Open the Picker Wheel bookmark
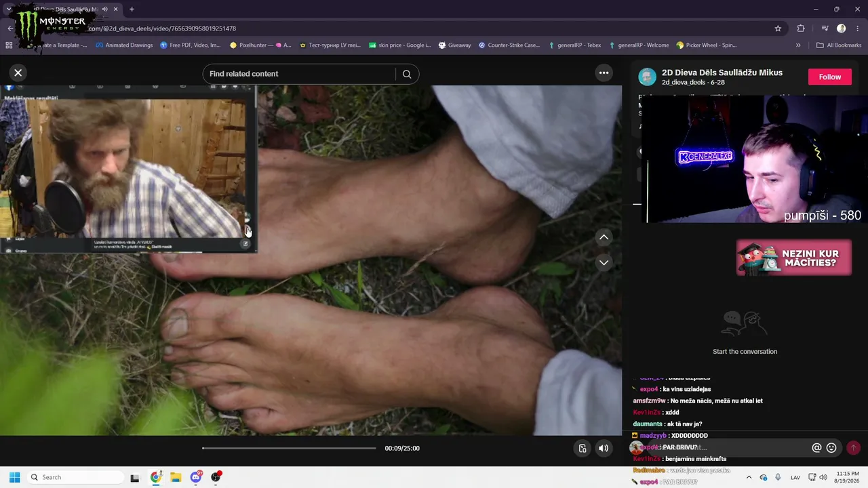 707,45
